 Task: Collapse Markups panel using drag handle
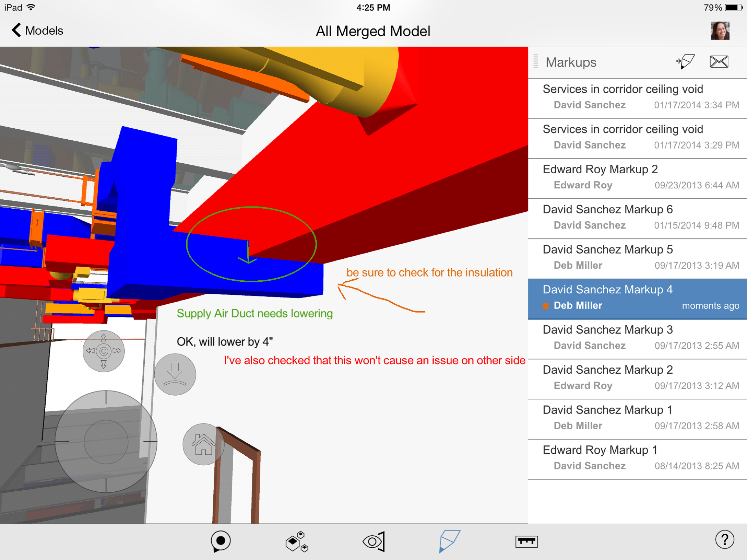pyautogui.click(x=536, y=62)
